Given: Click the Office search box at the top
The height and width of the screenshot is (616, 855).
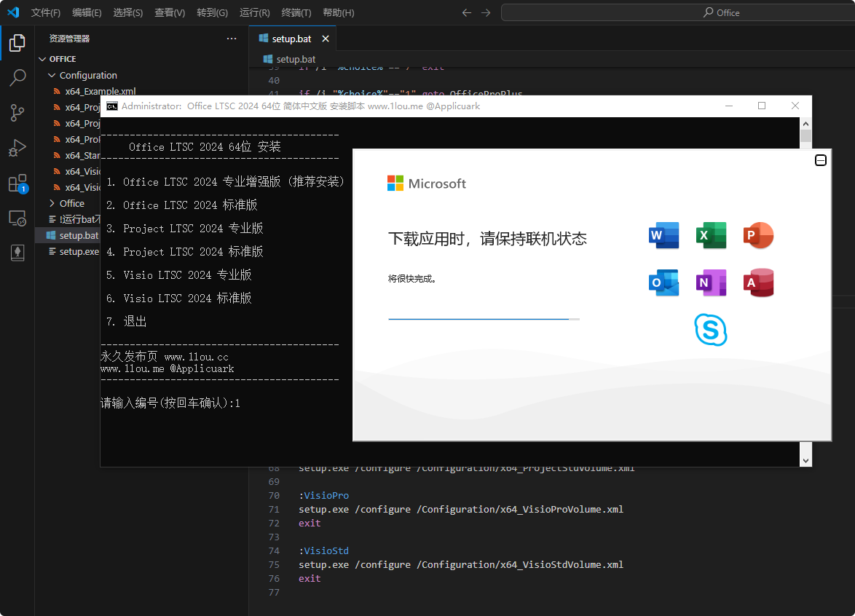Looking at the screenshot, I should (721, 12).
